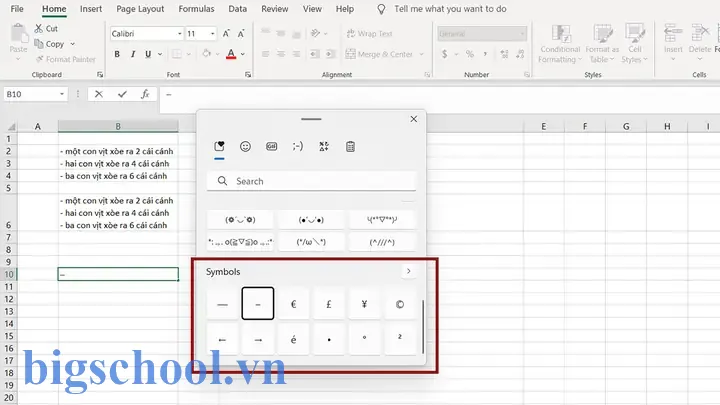This screenshot has width=720, height=405.
Task: Click the Cut command
Action: [x=46, y=28]
